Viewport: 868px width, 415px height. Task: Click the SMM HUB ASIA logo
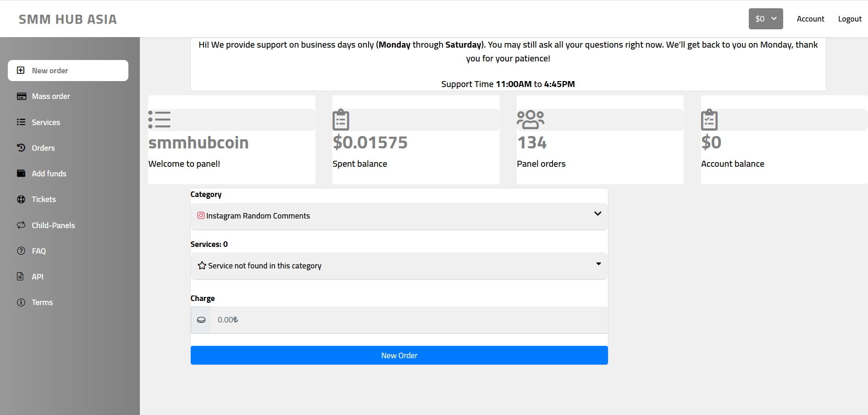point(68,19)
